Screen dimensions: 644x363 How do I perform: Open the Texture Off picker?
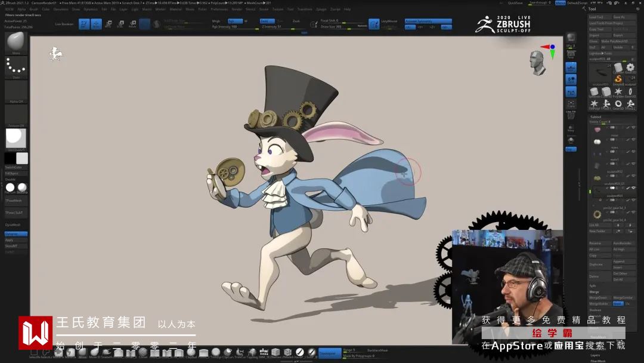pyautogui.click(x=16, y=115)
